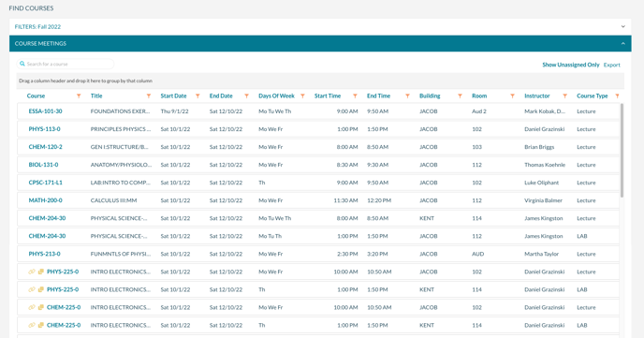644x338 pixels.
Task: Open the PHYS-213-0 course link
Action: point(44,254)
